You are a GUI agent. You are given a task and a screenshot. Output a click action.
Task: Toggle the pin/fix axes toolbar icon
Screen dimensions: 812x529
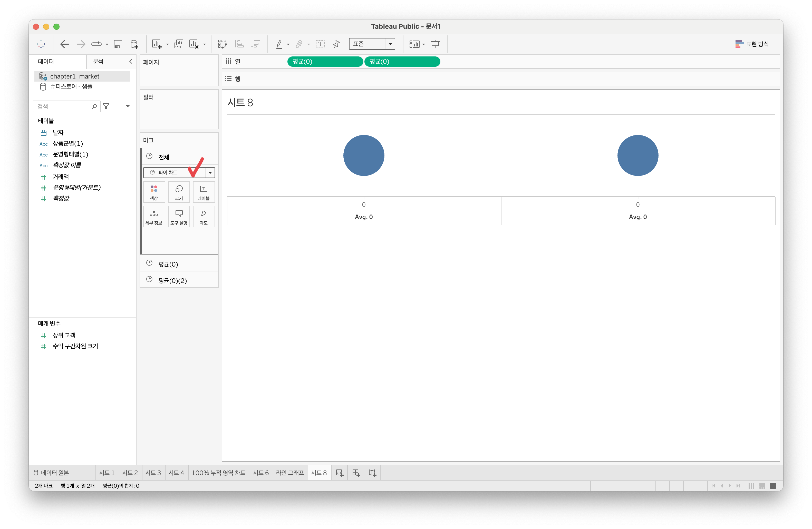pyautogui.click(x=336, y=44)
